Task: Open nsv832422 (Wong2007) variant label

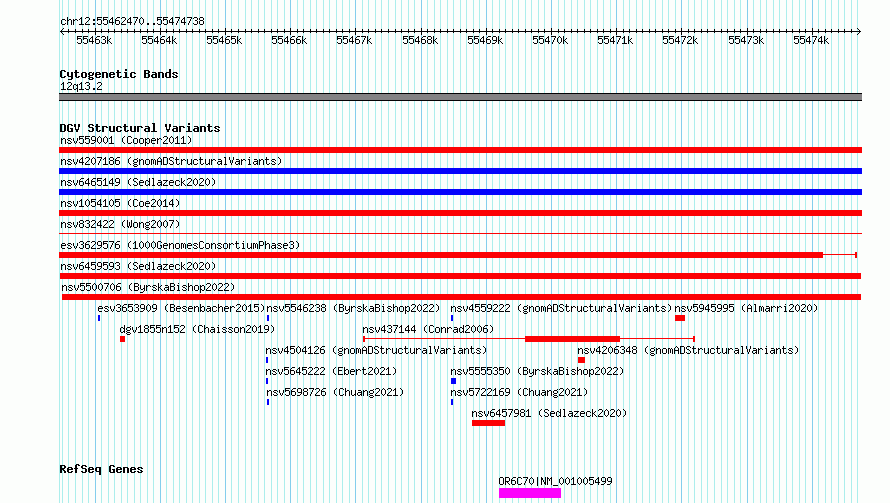Action: pyautogui.click(x=120, y=224)
